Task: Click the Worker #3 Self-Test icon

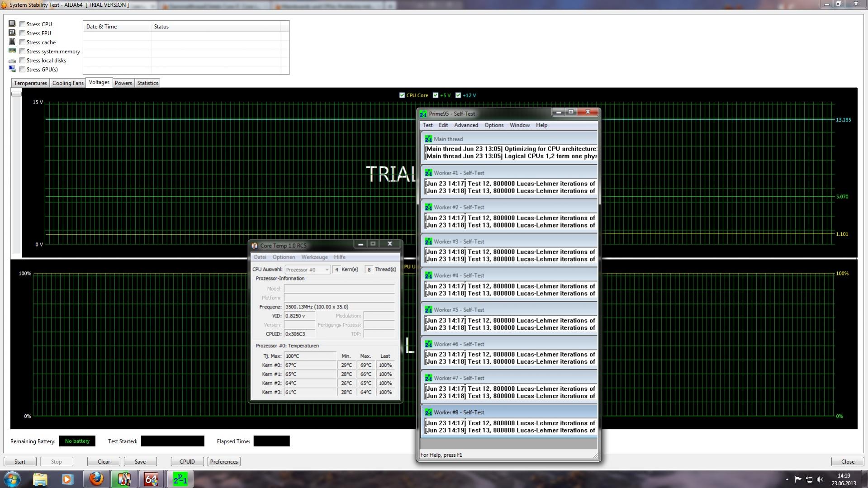Action: pos(428,242)
